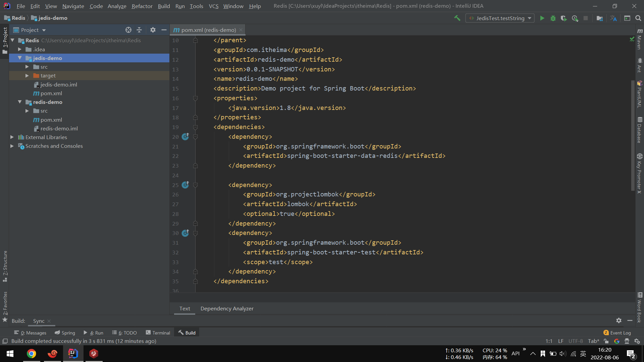Open the 0: Messages tool window
The image size is (644, 362).
coord(30,333)
